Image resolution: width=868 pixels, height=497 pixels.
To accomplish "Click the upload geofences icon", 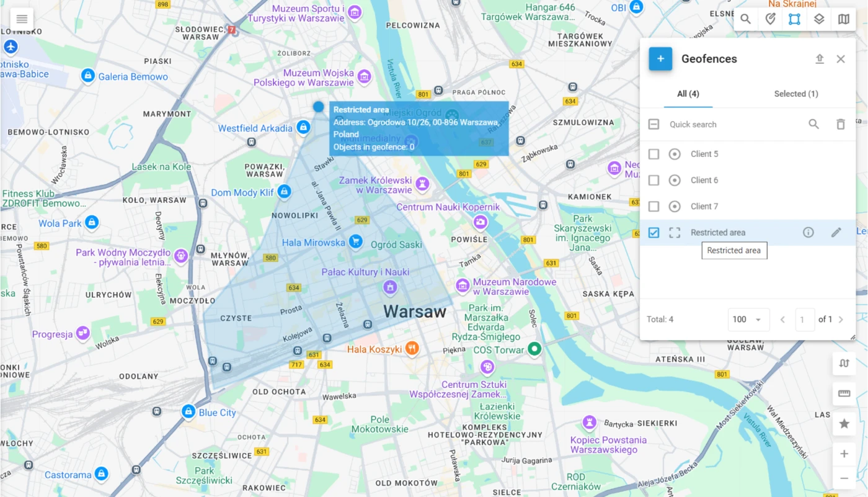I will point(820,59).
